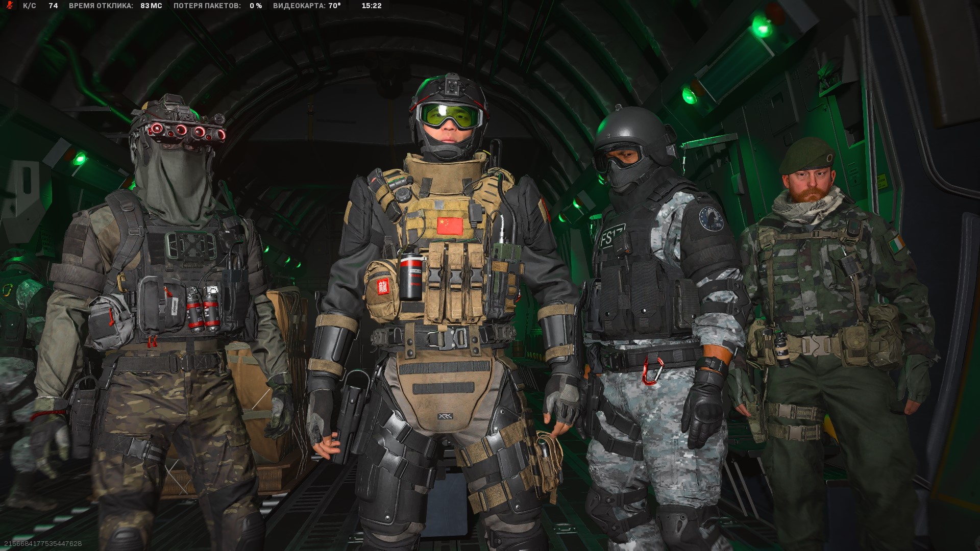
Task: Click the К/С frame rate counter
Action: pyautogui.click(x=40, y=6)
